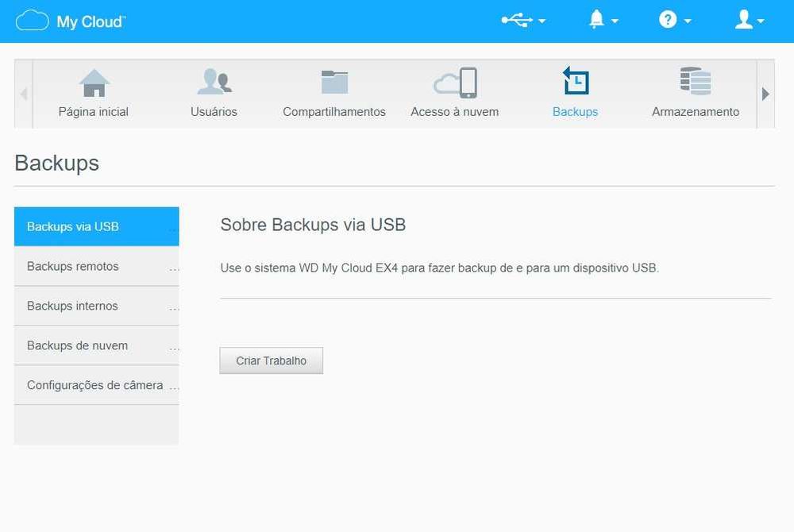The image size is (794, 532).
Task: Select Configurações de câmera in sidebar
Action: pos(97,385)
